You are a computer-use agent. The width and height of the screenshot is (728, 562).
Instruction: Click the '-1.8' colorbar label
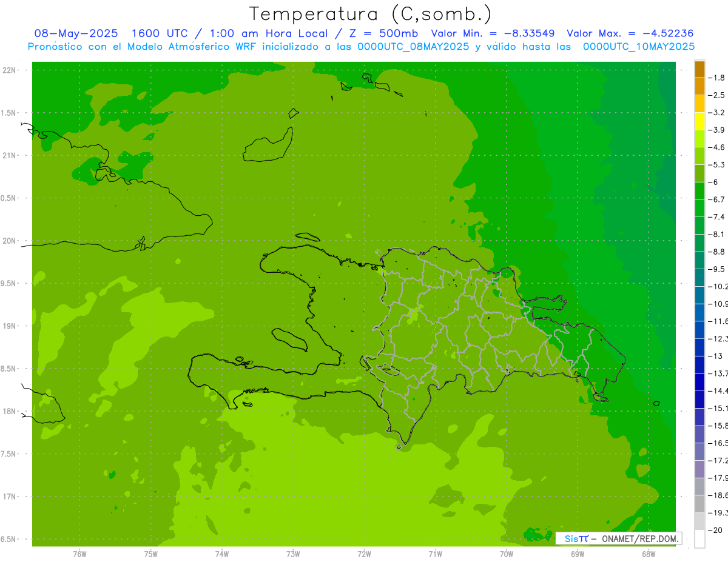pos(718,78)
